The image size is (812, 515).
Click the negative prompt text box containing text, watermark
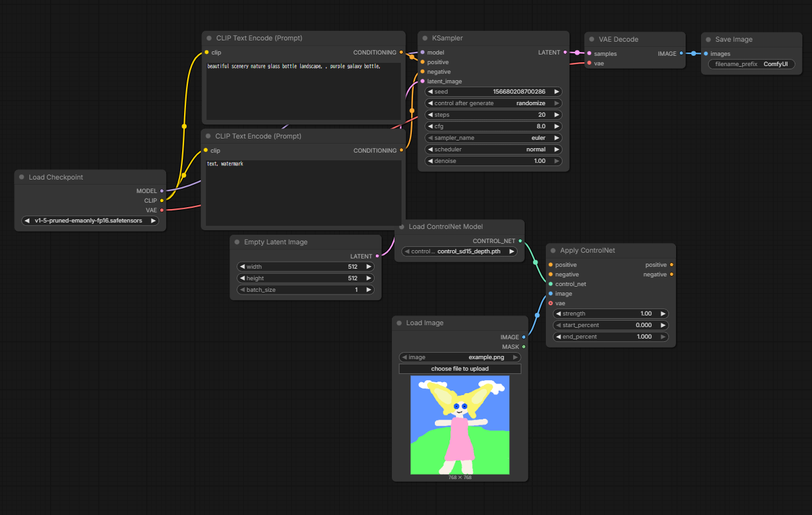tap(303, 192)
